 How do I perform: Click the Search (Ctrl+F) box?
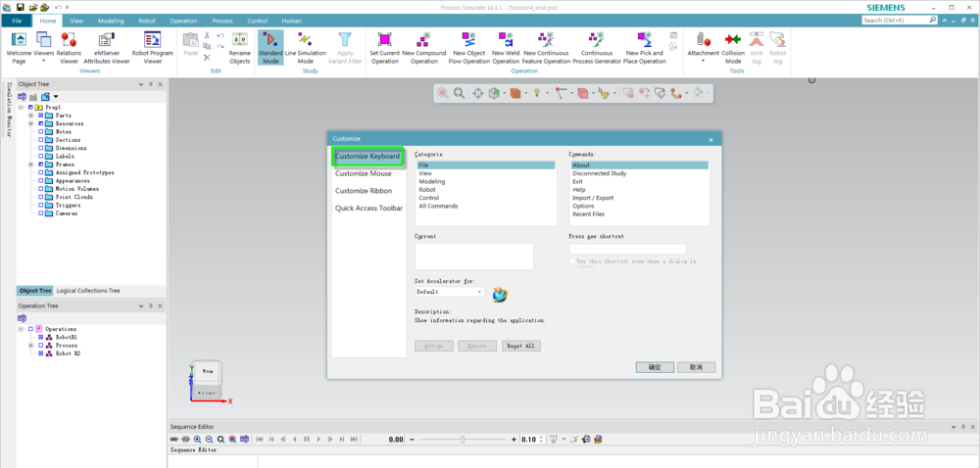click(x=900, y=21)
